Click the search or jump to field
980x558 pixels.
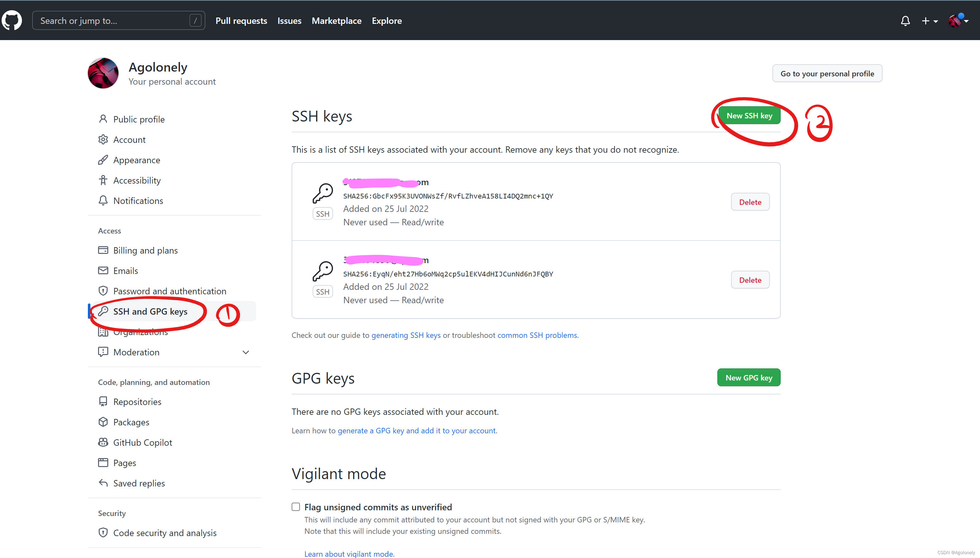click(118, 20)
